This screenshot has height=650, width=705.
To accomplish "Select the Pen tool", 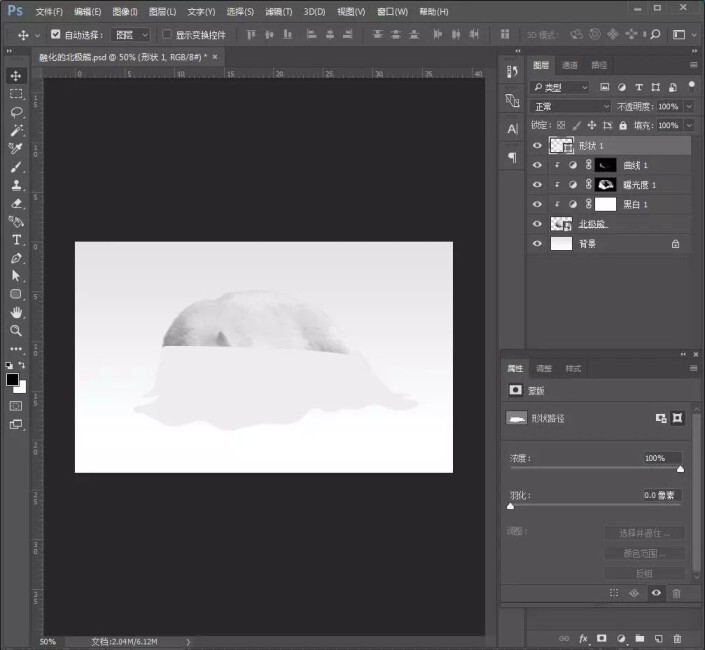I will point(16,258).
